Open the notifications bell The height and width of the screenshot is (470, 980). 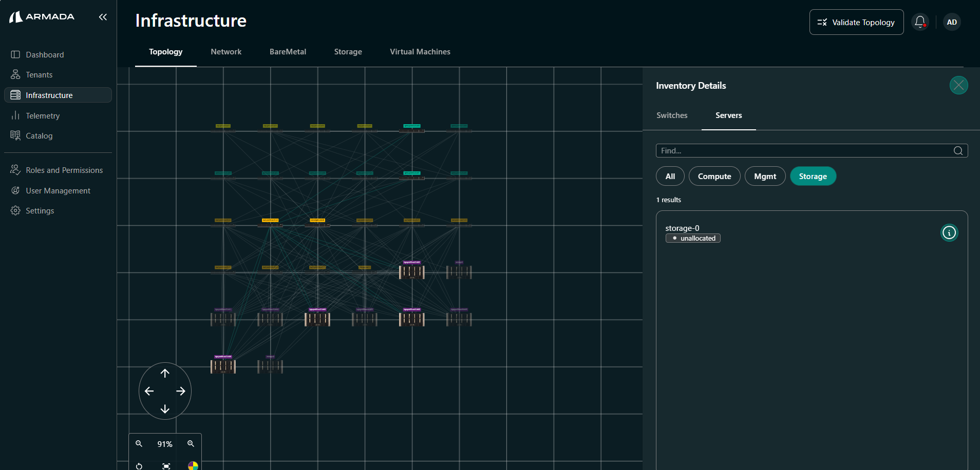[920, 22]
